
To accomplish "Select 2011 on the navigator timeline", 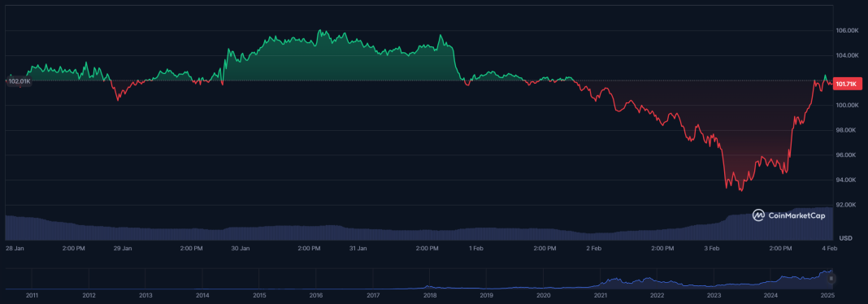I will pos(32,295).
